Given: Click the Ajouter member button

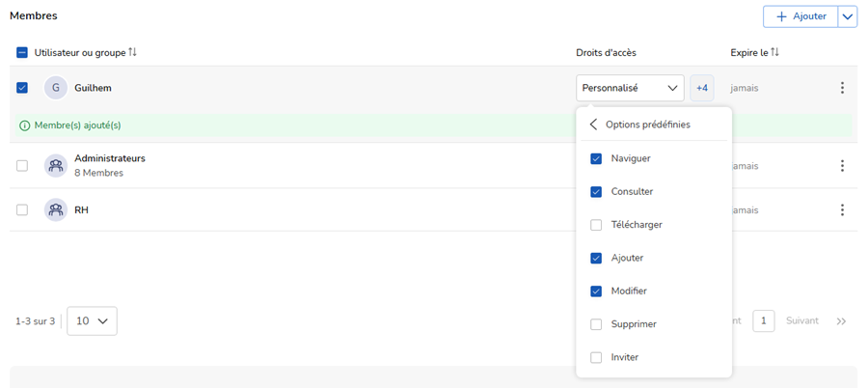Looking at the screenshot, I should [x=800, y=16].
